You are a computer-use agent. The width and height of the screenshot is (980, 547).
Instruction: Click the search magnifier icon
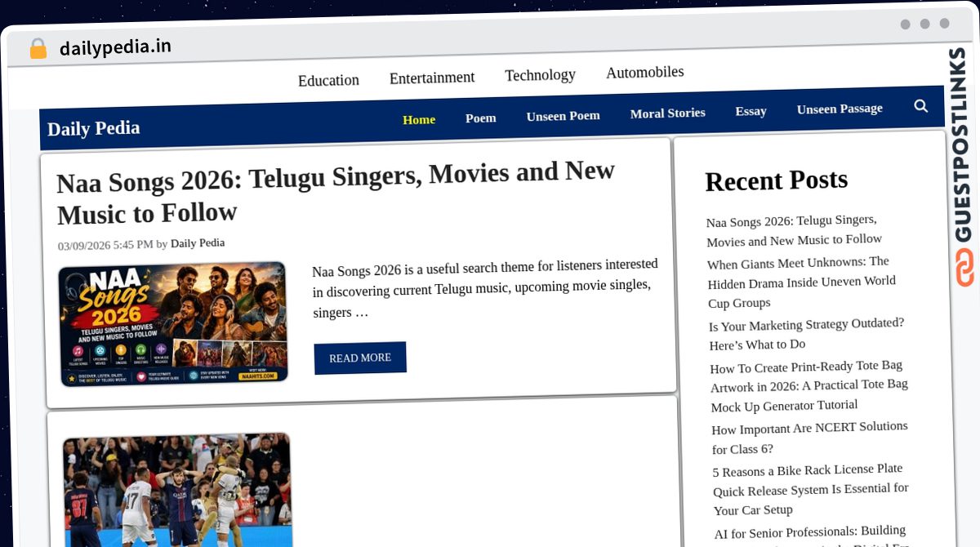click(920, 106)
